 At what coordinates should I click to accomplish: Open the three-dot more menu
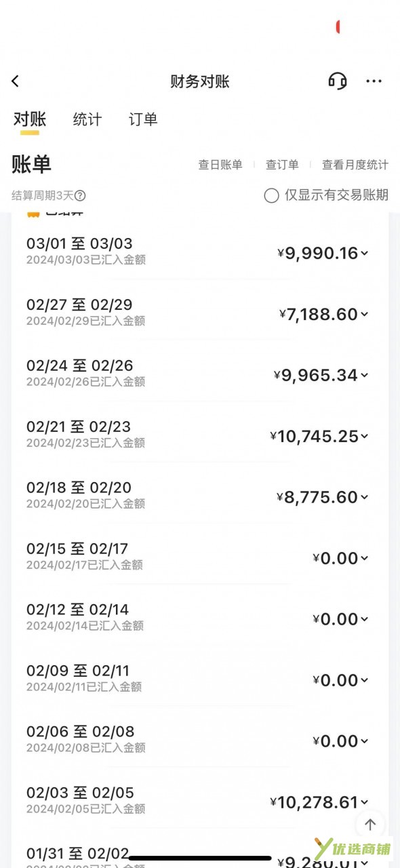(374, 81)
